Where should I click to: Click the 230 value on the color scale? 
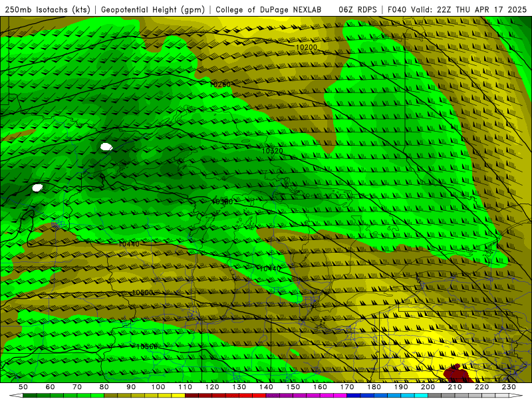point(509,387)
